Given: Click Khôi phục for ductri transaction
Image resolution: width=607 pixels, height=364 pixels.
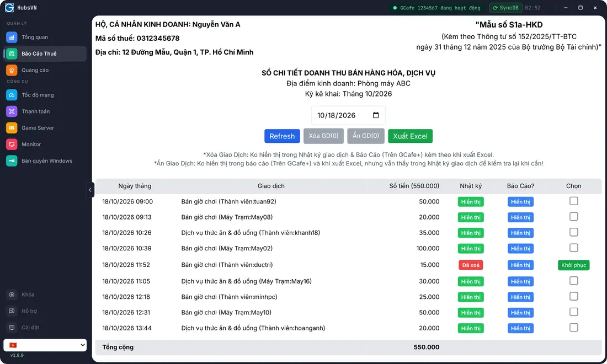Looking at the screenshot, I should tap(574, 265).
